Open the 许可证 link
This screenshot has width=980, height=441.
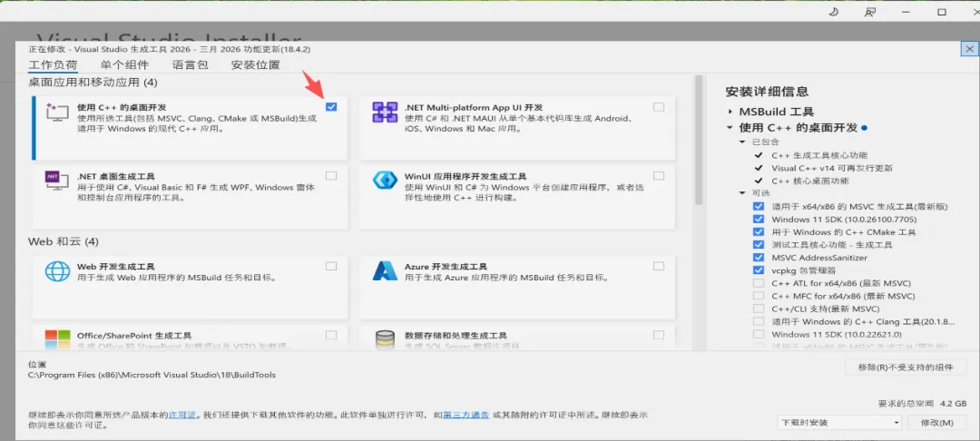click(183, 415)
